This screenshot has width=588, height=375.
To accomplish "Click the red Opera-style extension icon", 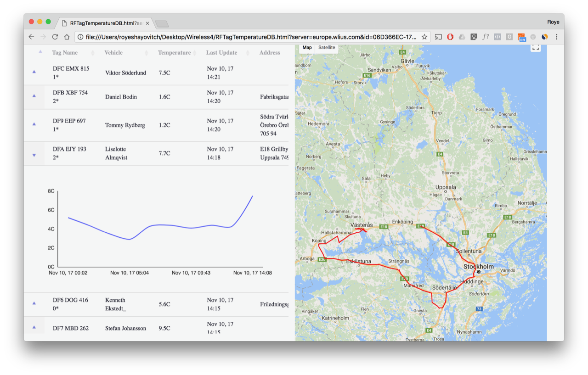I will click(x=451, y=37).
